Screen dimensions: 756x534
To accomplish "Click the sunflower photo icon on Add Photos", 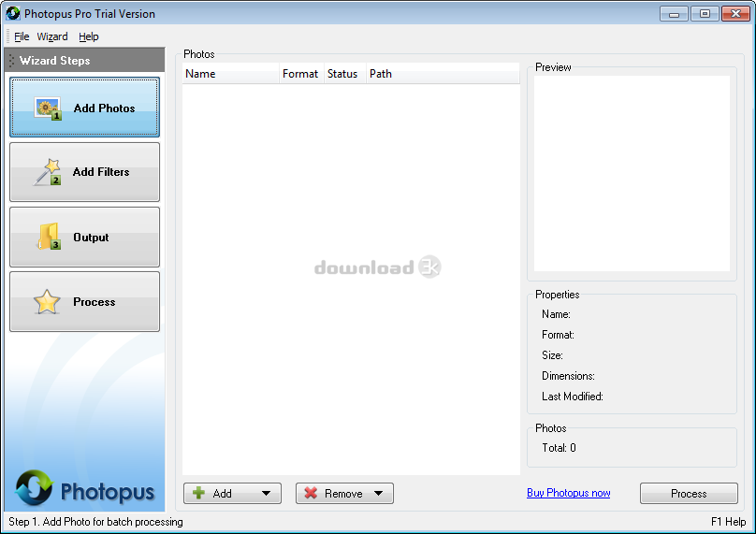I will pyautogui.click(x=47, y=108).
